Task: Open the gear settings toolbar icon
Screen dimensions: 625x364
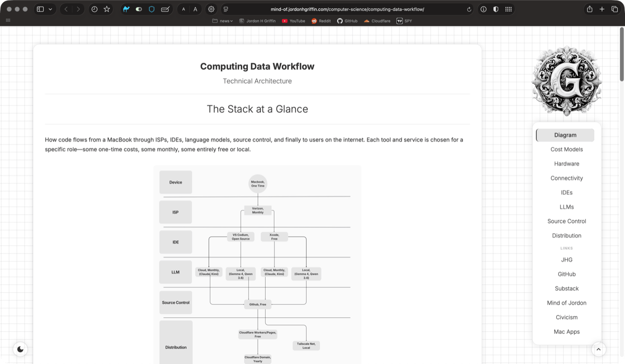Action: (211, 9)
